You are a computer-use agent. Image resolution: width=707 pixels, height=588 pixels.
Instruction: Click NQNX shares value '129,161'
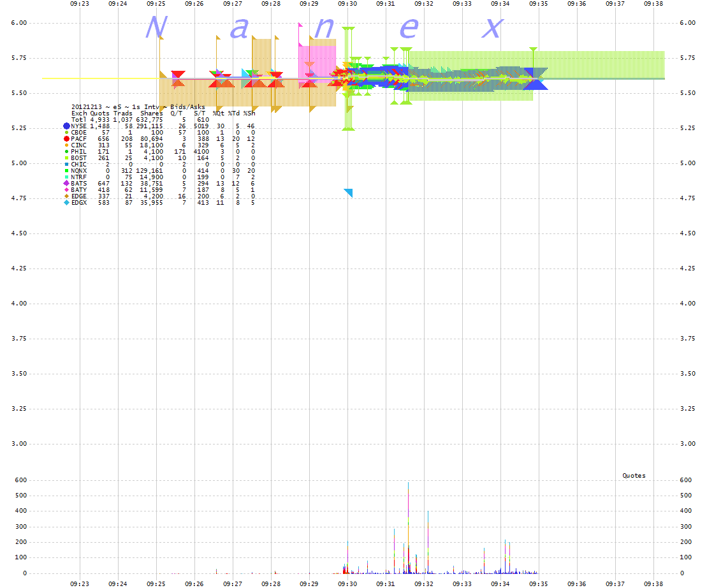coord(150,171)
